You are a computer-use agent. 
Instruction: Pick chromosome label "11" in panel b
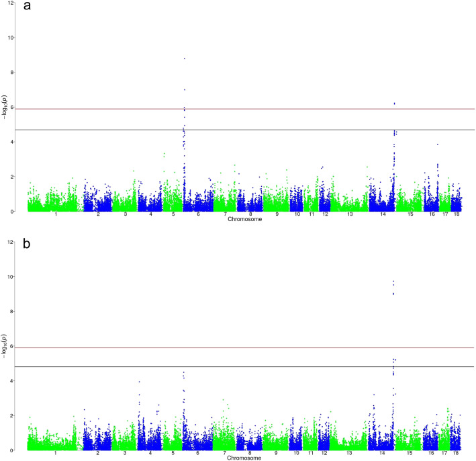(x=311, y=453)
